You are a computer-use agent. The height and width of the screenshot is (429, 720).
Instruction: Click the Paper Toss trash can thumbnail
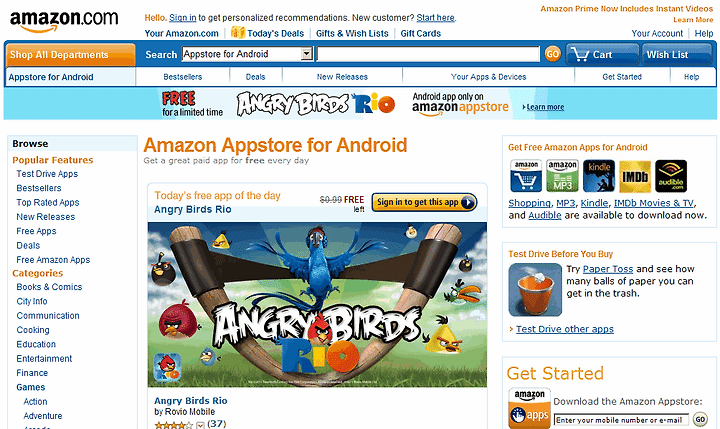[535, 290]
